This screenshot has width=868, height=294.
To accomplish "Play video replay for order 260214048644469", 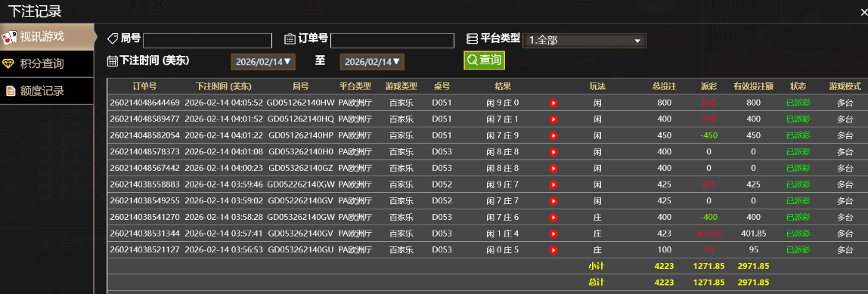I will [x=553, y=103].
